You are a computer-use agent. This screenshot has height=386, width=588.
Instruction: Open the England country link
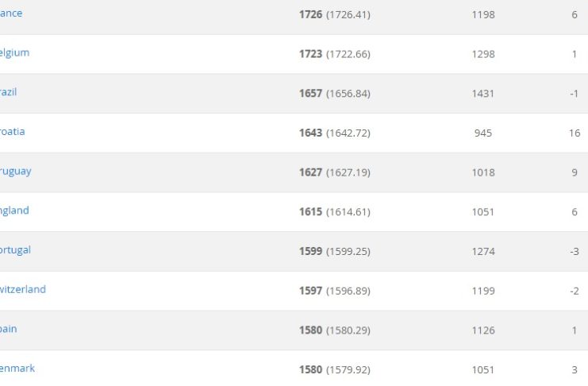pos(14,210)
